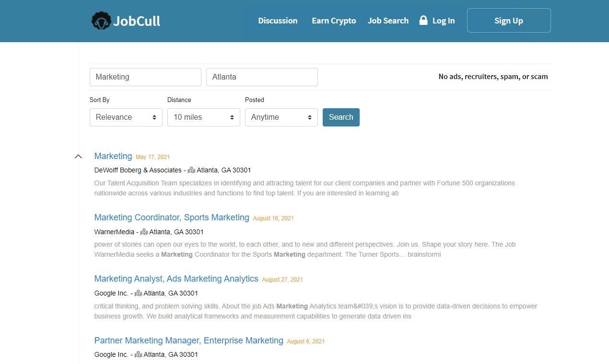Go to Earn Crypto page

pos(334,21)
